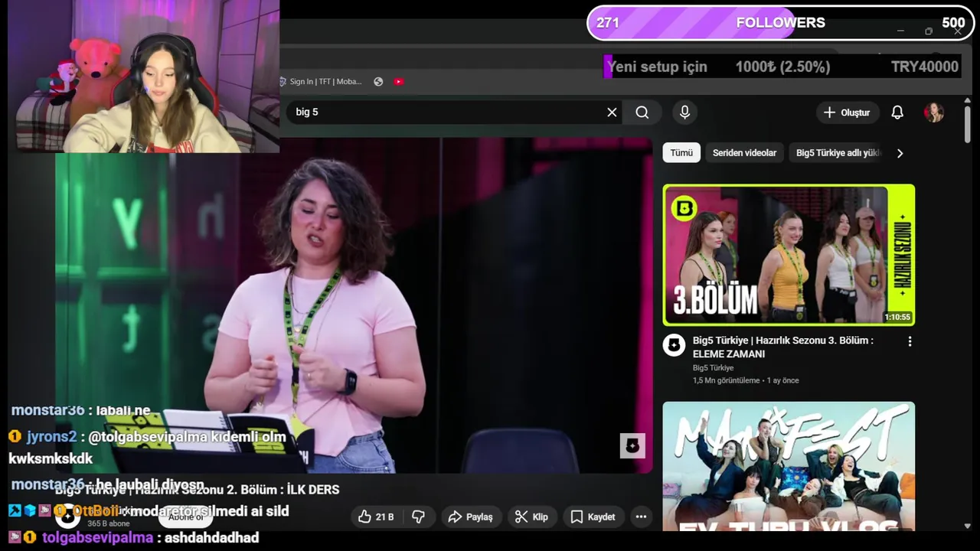Click the view count text '1,5 Mn görüntüleme'

pyautogui.click(x=726, y=380)
